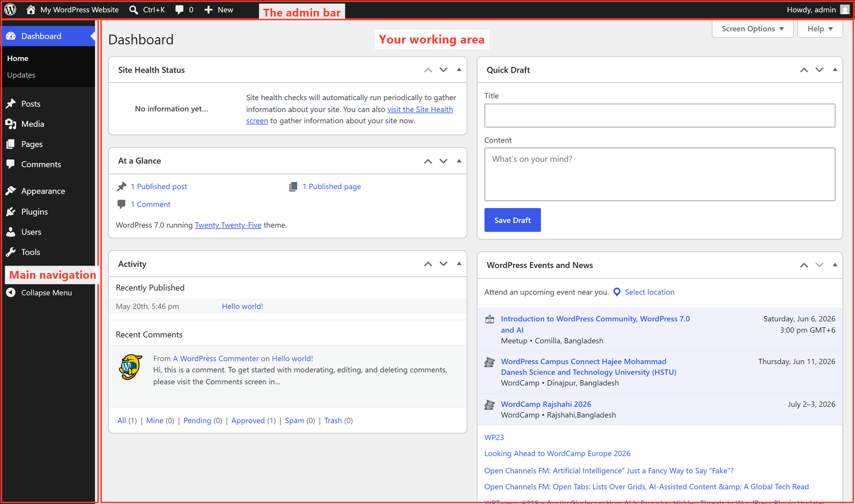The width and height of the screenshot is (855, 504).
Task: Click the Quick Draft Title field
Action: 660,115
